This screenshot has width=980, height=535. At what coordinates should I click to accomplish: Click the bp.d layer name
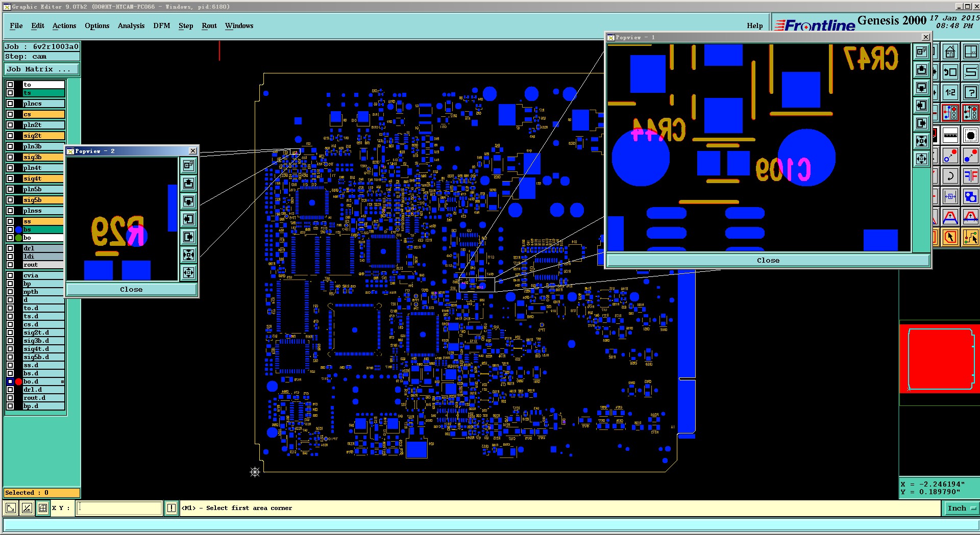pos(43,406)
